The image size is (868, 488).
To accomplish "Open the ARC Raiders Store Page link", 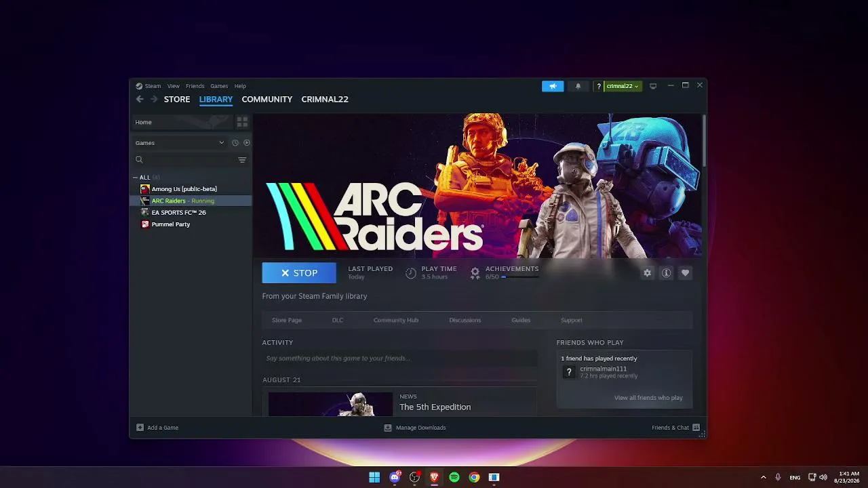I will point(287,320).
